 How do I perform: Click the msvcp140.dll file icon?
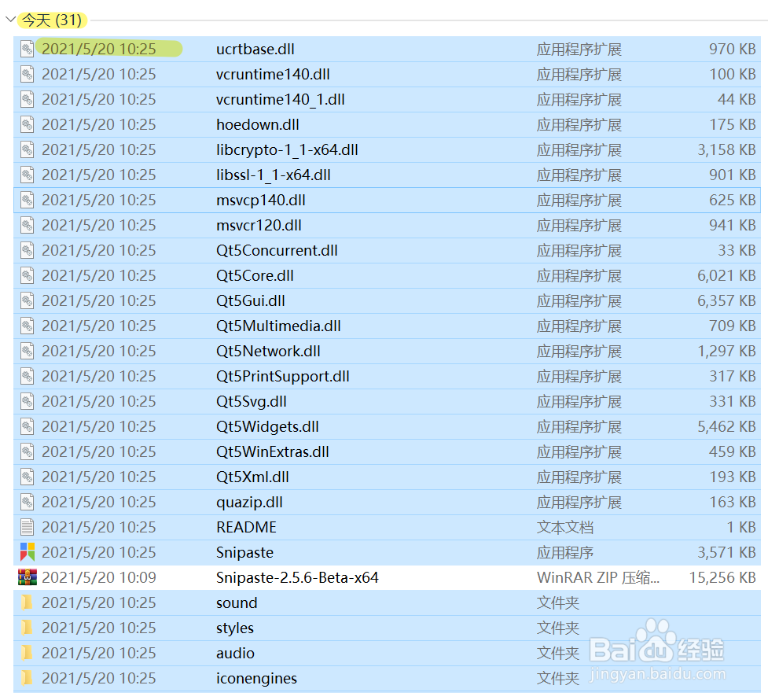click(x=28, y=200)
